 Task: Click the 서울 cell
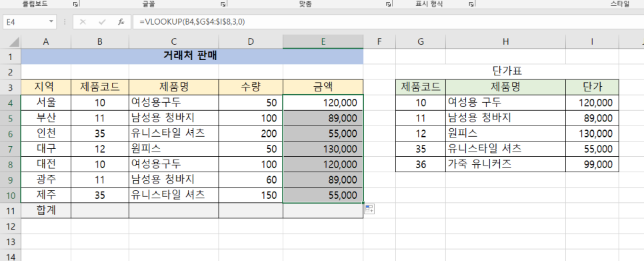pos(46,102)
